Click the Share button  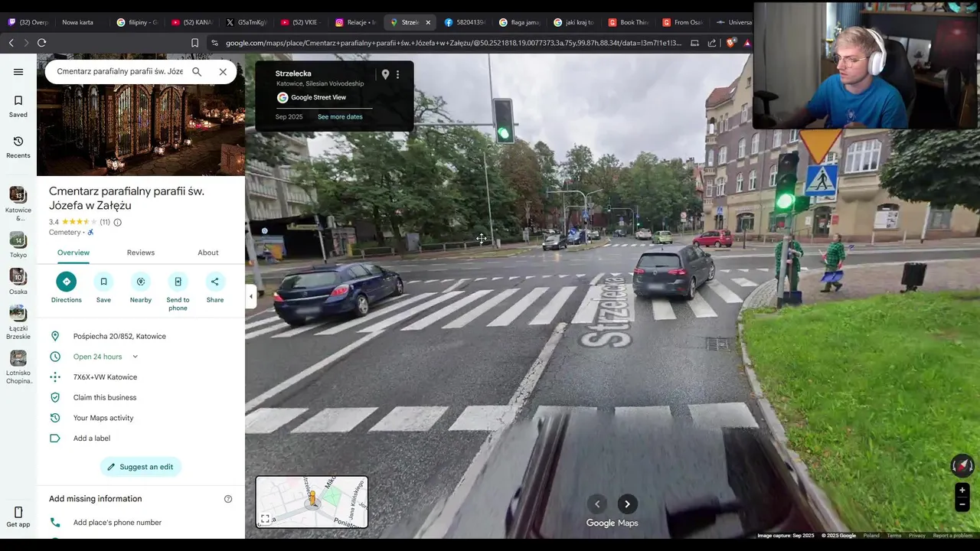[215, 288]
